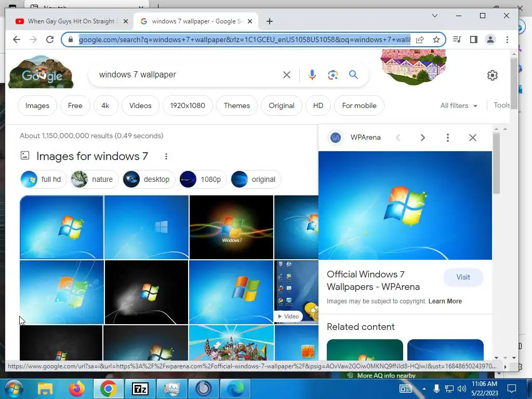The height and width of the screenshot is (399, 532).
Task: Submit search with the magnifying glass icon
Action: coord(353,75)
